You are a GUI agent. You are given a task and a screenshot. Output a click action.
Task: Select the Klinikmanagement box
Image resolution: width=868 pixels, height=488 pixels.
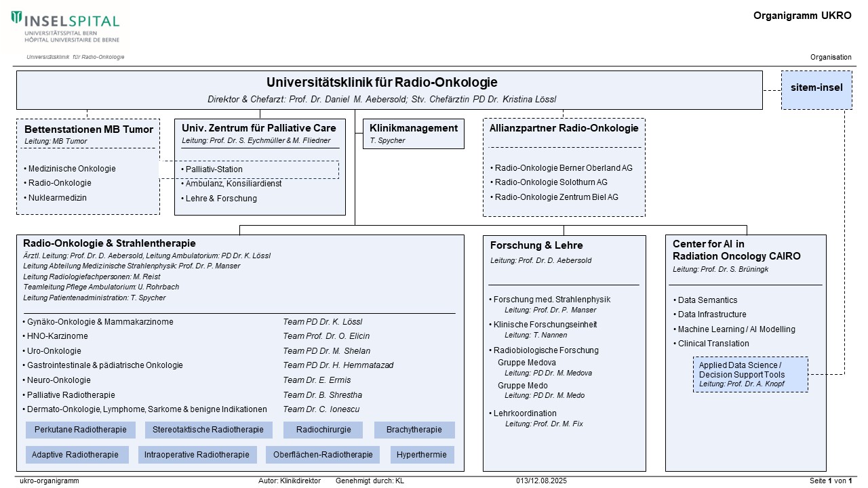point(414,134)
